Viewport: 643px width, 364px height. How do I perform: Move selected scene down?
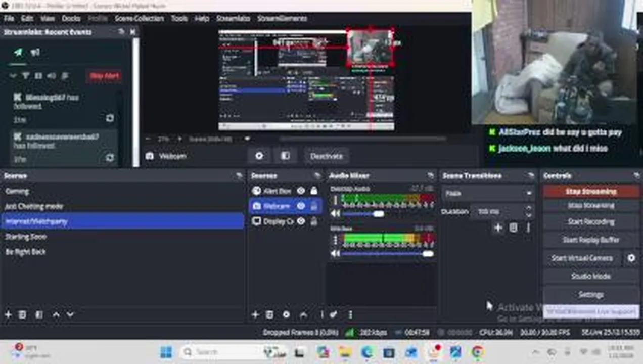coord(70,314)
